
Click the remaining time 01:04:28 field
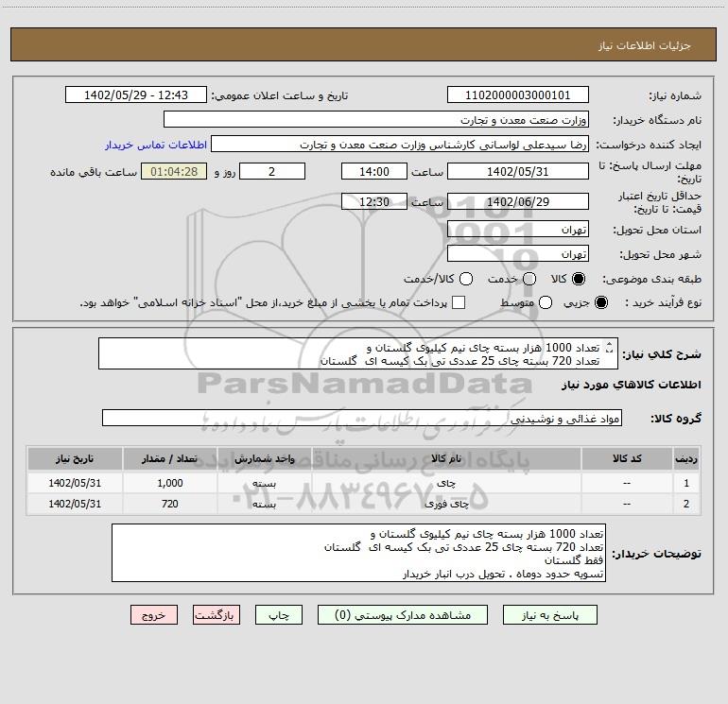[174, 171]
